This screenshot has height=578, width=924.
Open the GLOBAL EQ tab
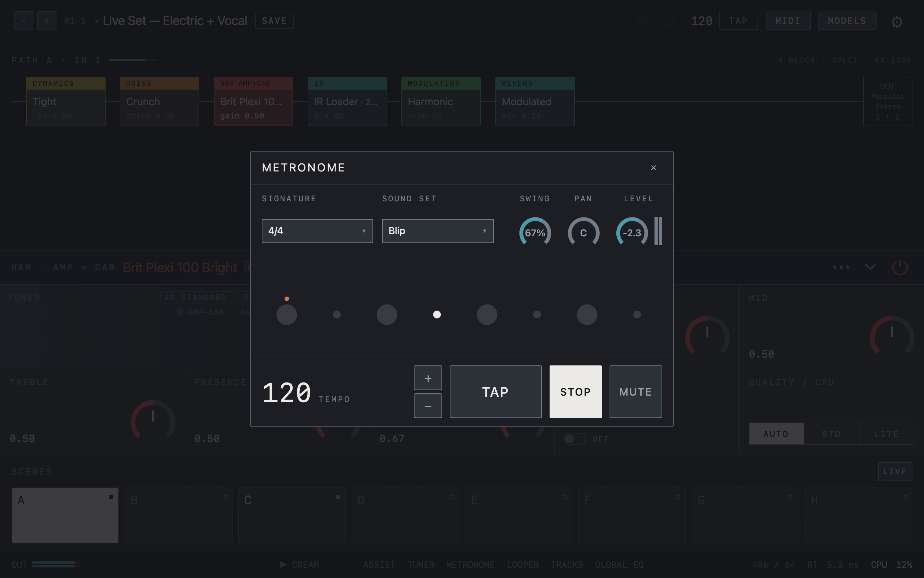click(619, 565)
